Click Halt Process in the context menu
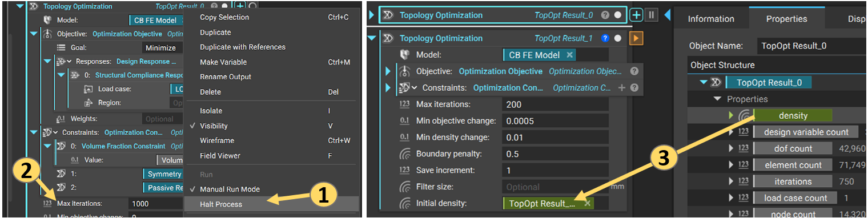 point(220,204)
